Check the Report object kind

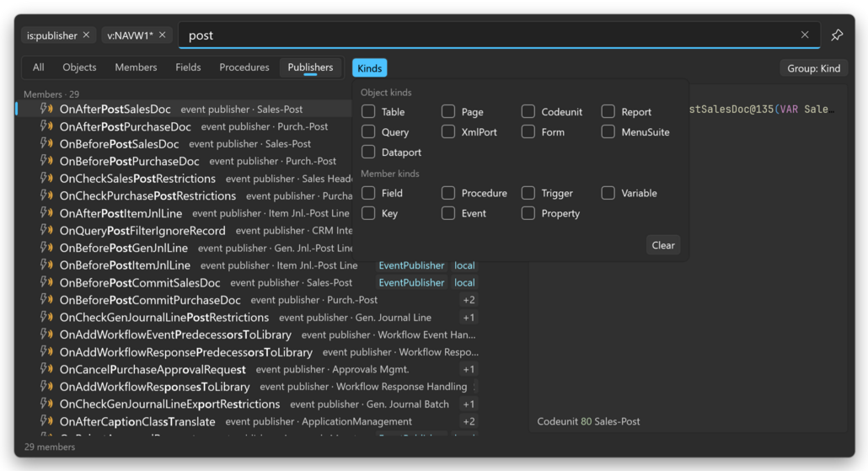pyautogui.click(x=608, y=111)
